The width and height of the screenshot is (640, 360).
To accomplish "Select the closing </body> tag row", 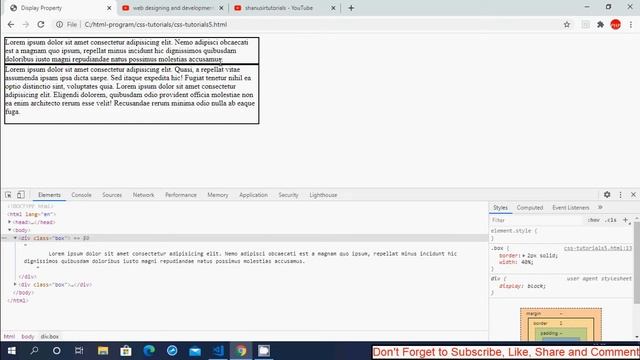I will coord(24,293).
